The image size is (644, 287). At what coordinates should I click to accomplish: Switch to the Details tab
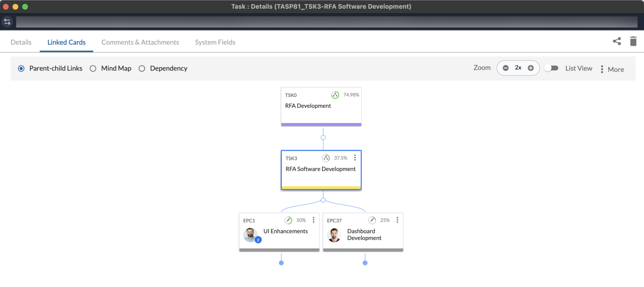pyautogui.click(x=21, y=42)
